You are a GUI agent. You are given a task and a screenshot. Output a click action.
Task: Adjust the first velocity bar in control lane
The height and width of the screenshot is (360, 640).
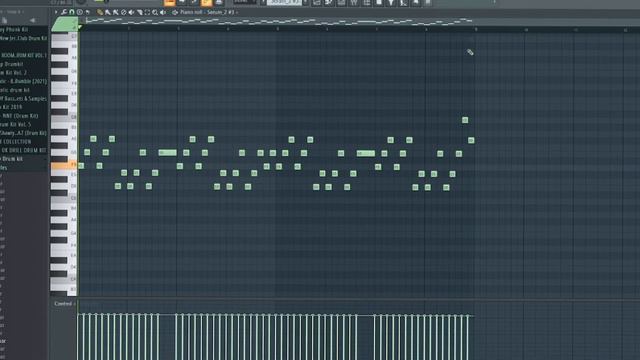(78, 337)
